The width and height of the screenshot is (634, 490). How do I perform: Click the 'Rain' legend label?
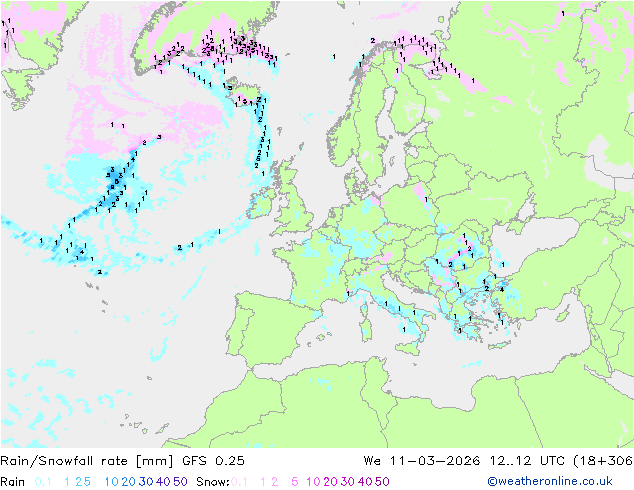pyautogui.click(x=13, y=482)
